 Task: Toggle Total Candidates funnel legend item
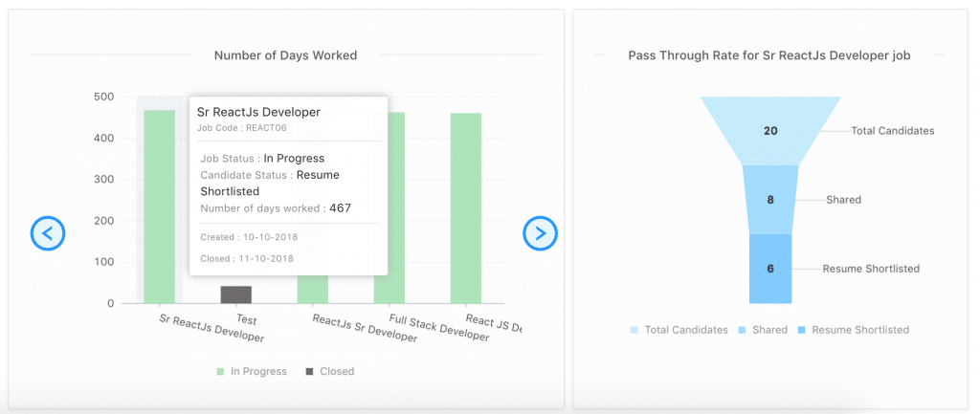679,330
